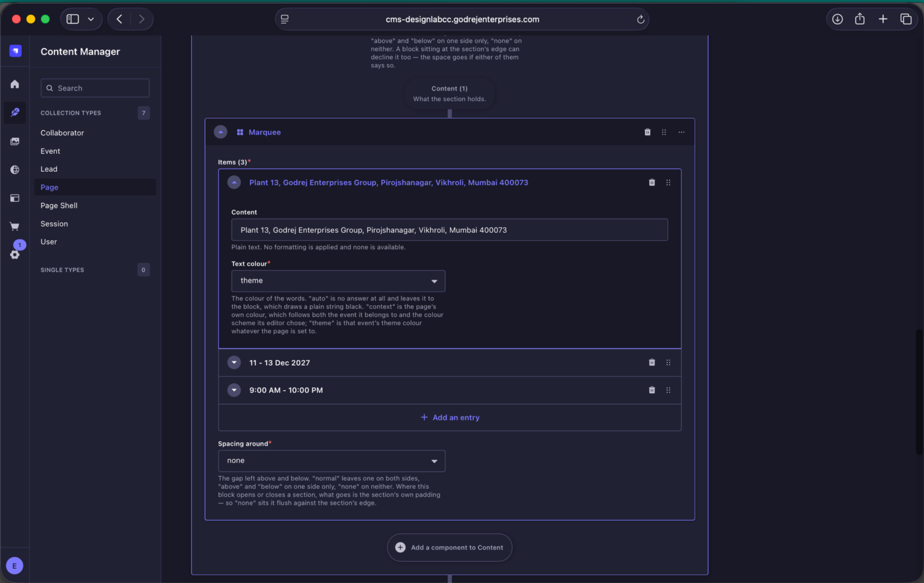Open Settings gear icon with notification badge
This screenshot has height=583, width=924.
pos(15,254)
